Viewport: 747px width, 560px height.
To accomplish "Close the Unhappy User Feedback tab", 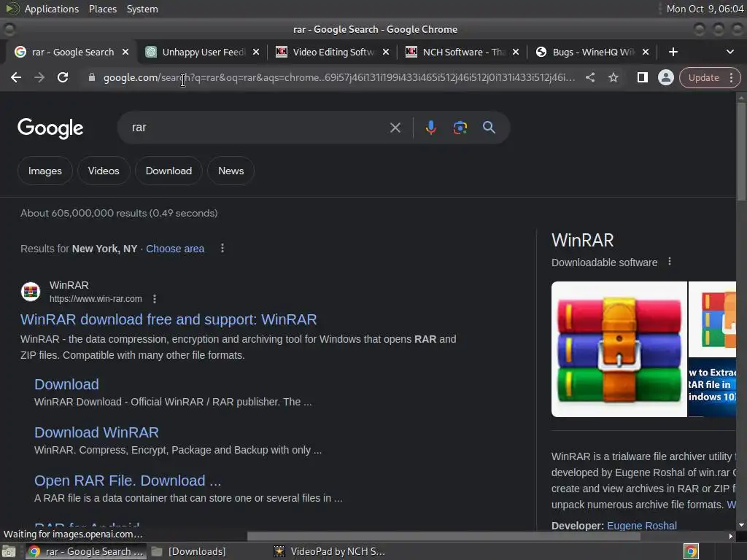I will click(x=256, y=52).
